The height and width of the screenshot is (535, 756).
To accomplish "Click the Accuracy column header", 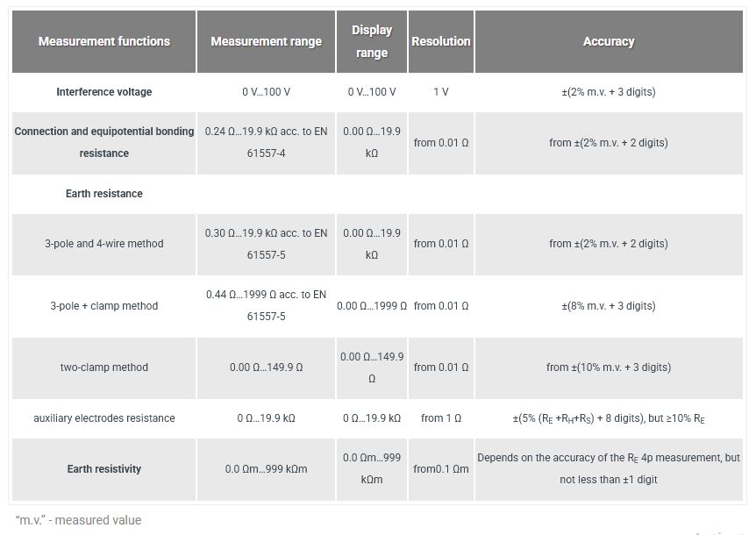I will tap(609, 41).
